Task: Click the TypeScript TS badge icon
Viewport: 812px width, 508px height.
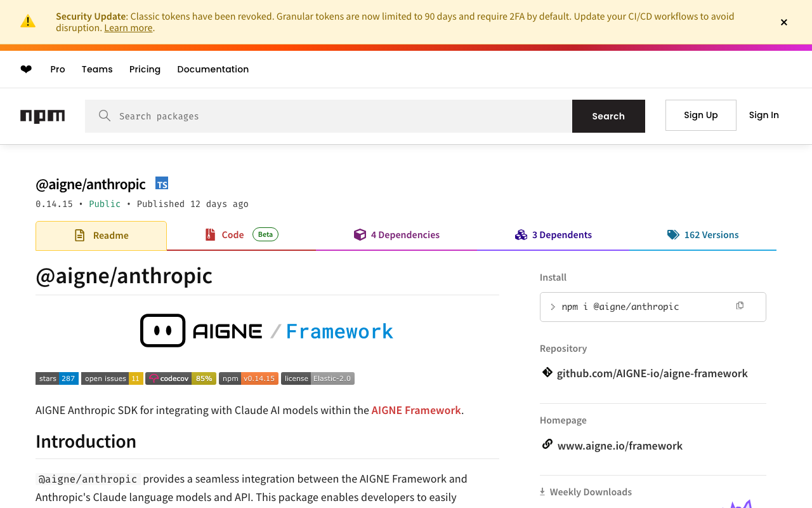Action: click(162, 184)
